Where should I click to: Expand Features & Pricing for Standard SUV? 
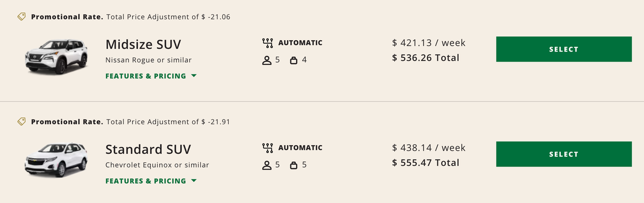tap(151, 181)
